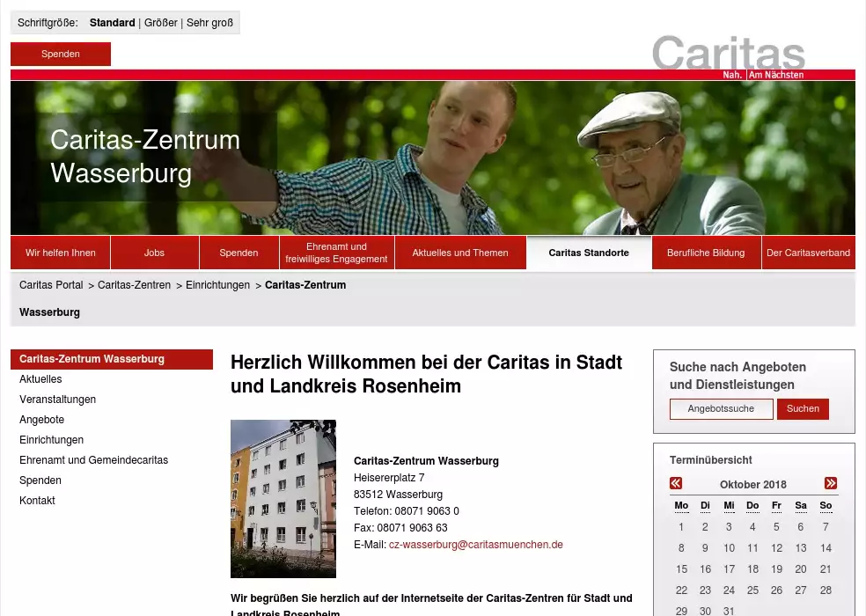
Task: Open Veranstaltungen in the sidebar
Action: (58, 400)
